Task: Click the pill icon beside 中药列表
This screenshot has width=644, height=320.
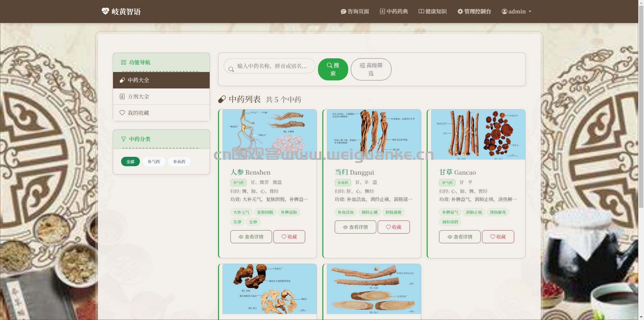Action: click(x=222, y=100)
